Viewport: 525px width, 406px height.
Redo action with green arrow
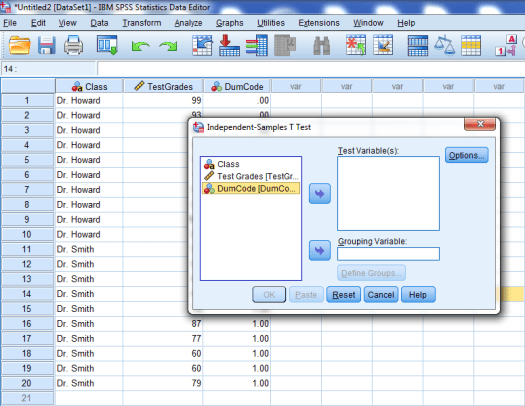point(168,46)
